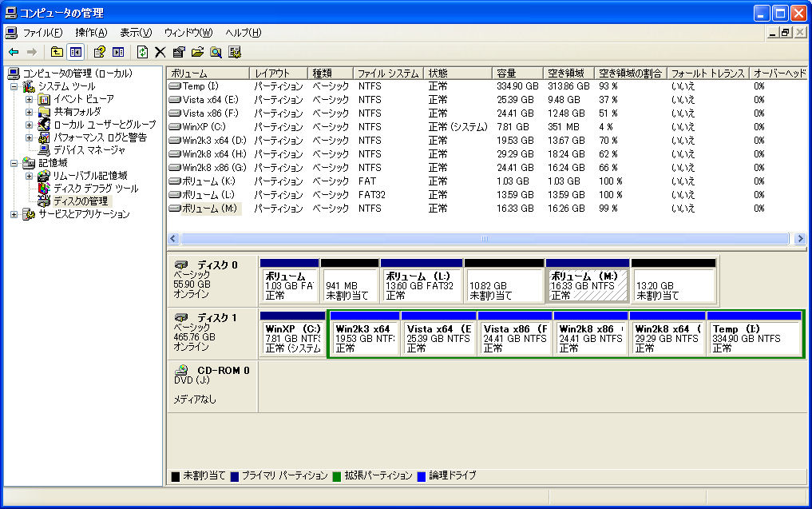Viewport: 812px width, 509px height.
Task: Click the Forward arrow in the toolbar
Action: click(x=32, y=52)
